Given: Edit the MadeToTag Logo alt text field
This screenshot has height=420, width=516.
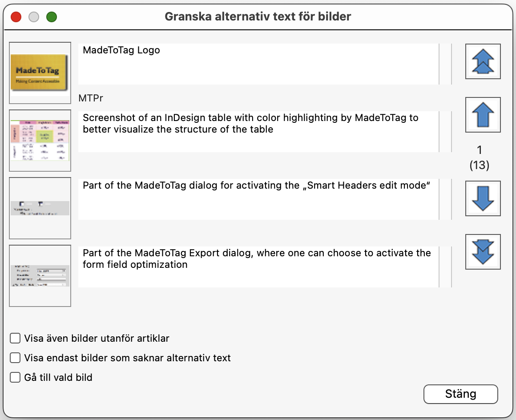Looking at the screenshot, I should [258, 64].
